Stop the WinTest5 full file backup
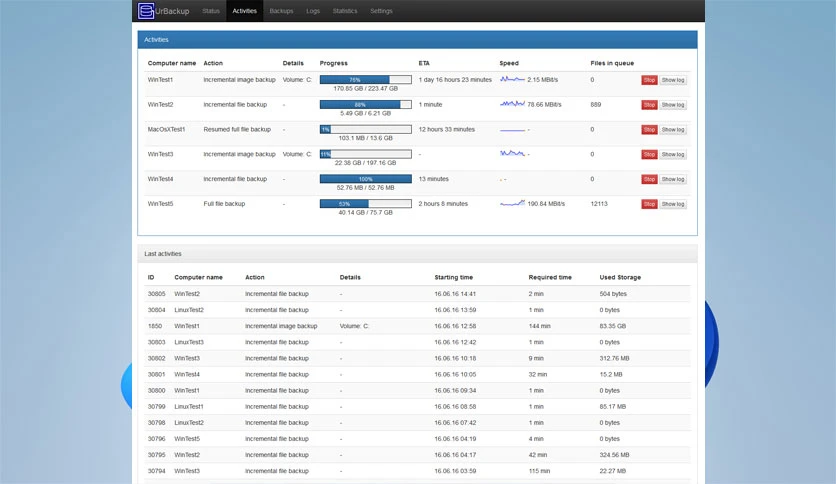 (x=649, y=204)
